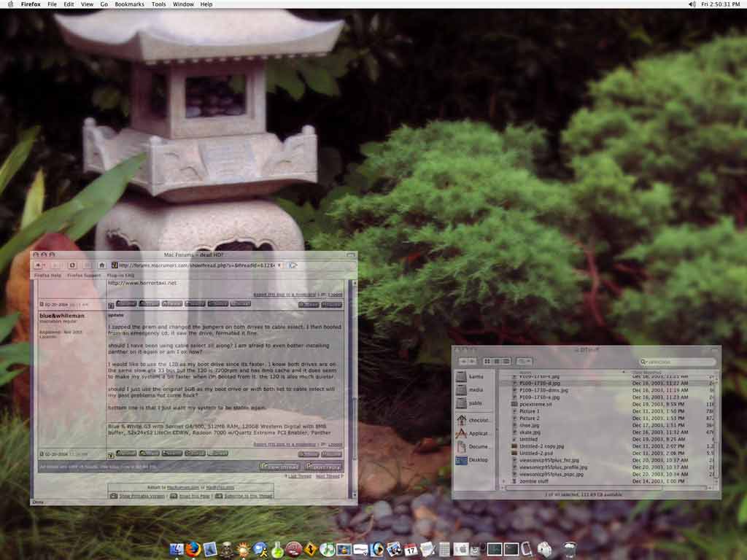
Task: Open the Finder Action gear dropdown
Action: pyautogui.click(x=524, y=362)
